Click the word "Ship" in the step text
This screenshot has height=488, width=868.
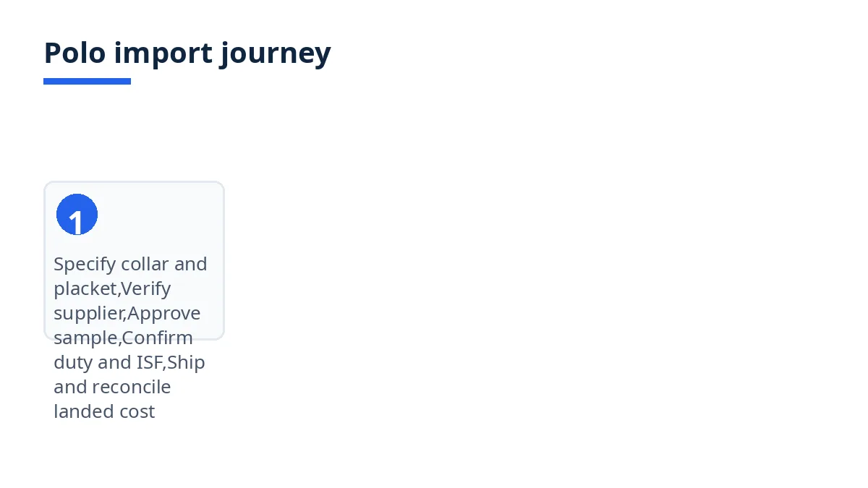[x=187, y=363]
